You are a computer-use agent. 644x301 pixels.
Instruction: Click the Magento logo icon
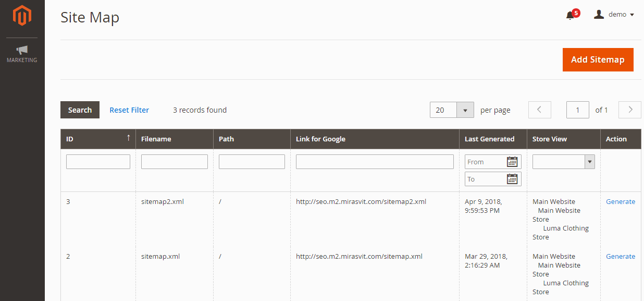click(22, 16)
